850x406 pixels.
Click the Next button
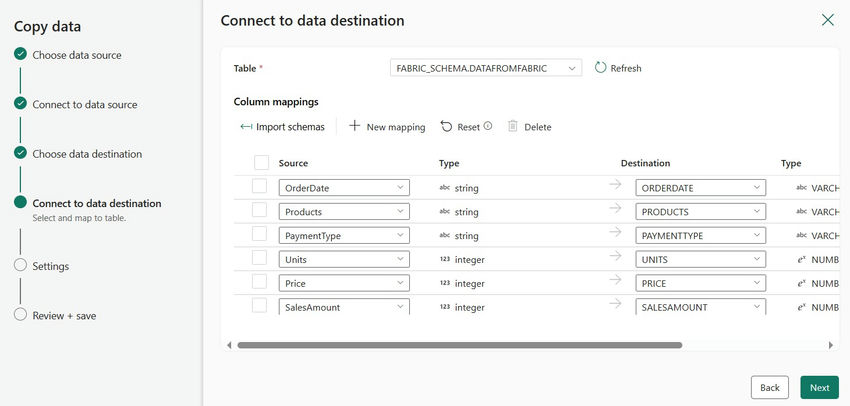[819, 387]
